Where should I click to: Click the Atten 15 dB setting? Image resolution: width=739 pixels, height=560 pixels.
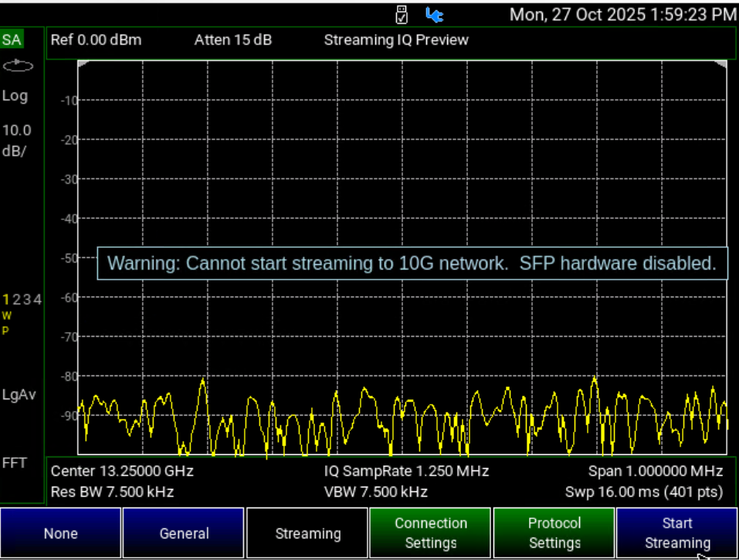(x=233, y=40)
